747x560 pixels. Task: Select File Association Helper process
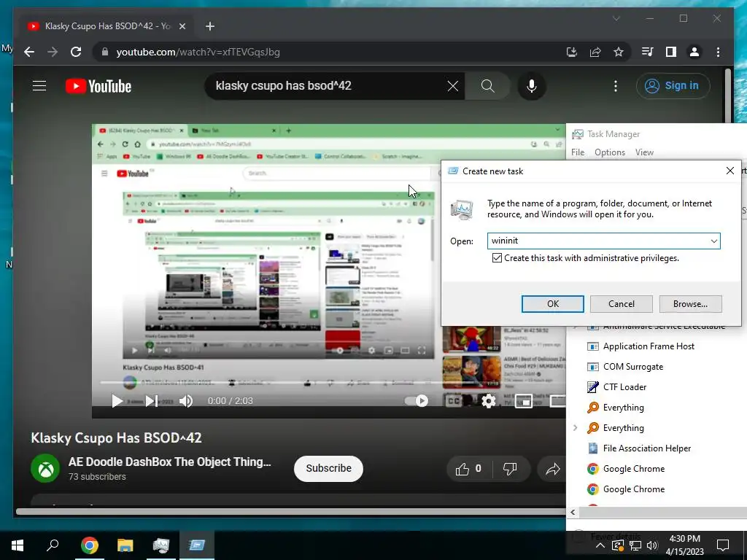point(647,448)
